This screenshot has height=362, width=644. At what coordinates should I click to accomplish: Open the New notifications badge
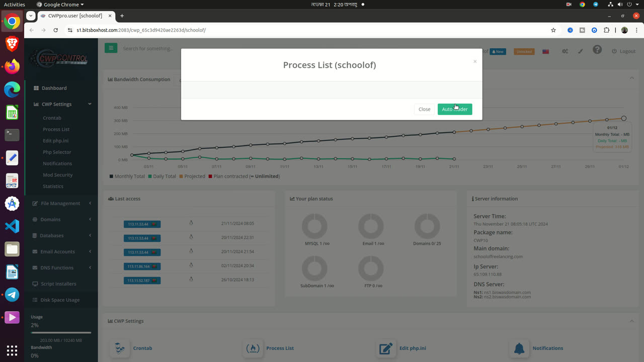coord(498,51)
